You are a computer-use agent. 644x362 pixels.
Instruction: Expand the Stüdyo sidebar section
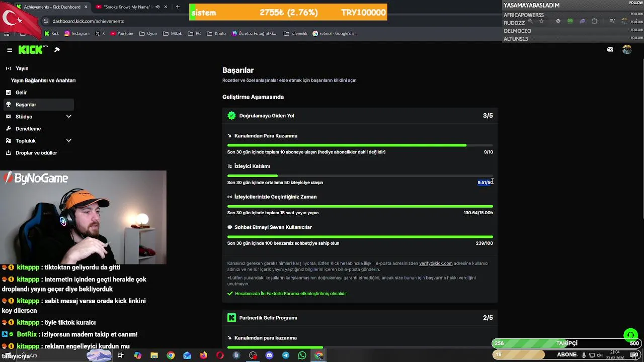tap(38, 117)
